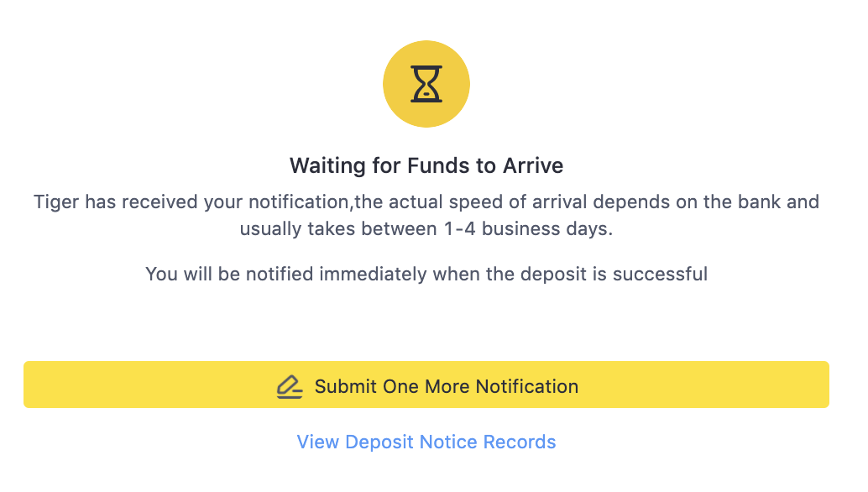Viewport: 868px width, 492px height.
Task: Click the word 'Arrive' in the heading
Action: 533,165
